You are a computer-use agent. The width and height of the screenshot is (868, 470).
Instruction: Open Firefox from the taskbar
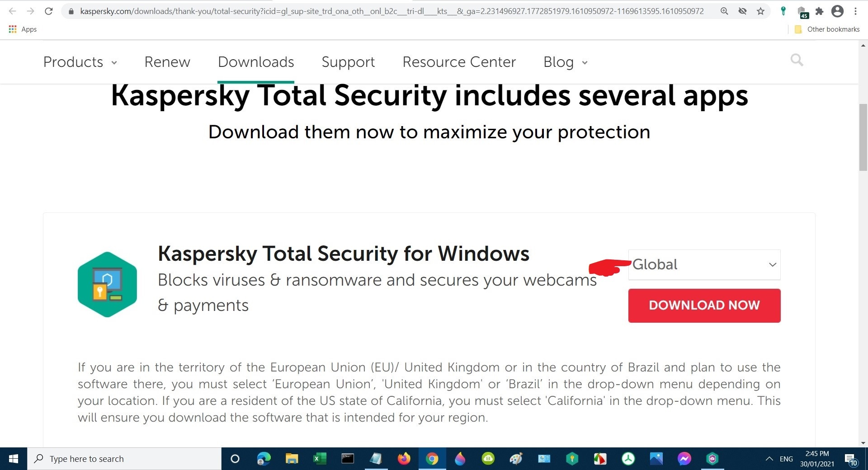(404, 459)
